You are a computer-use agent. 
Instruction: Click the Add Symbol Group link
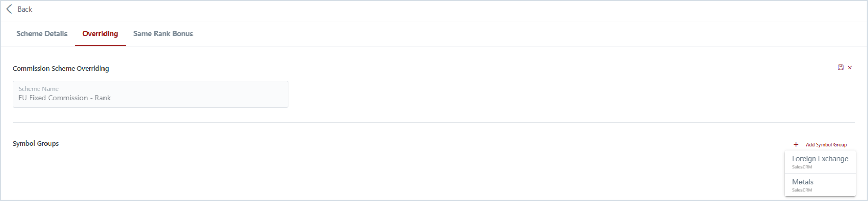click(x=826, y=144)
